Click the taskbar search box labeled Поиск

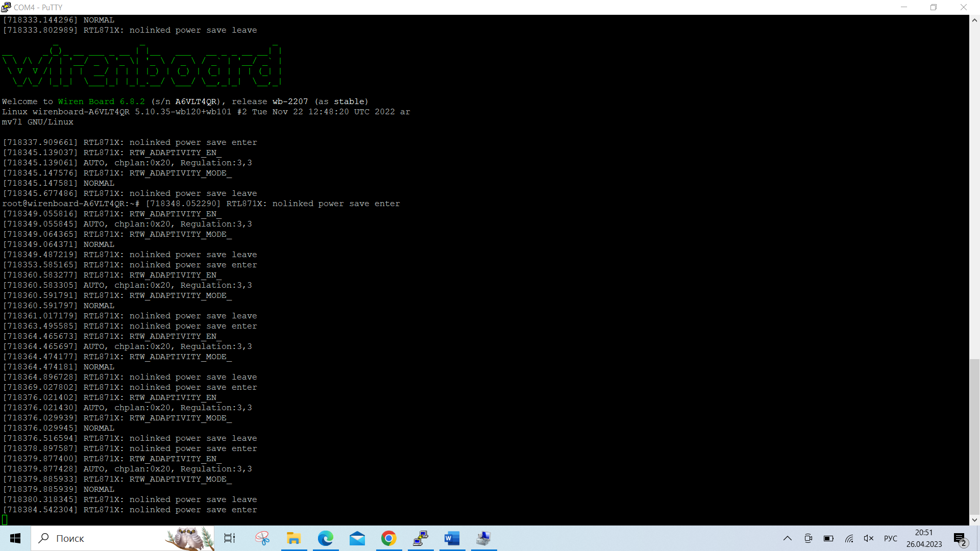click(122, 538)
